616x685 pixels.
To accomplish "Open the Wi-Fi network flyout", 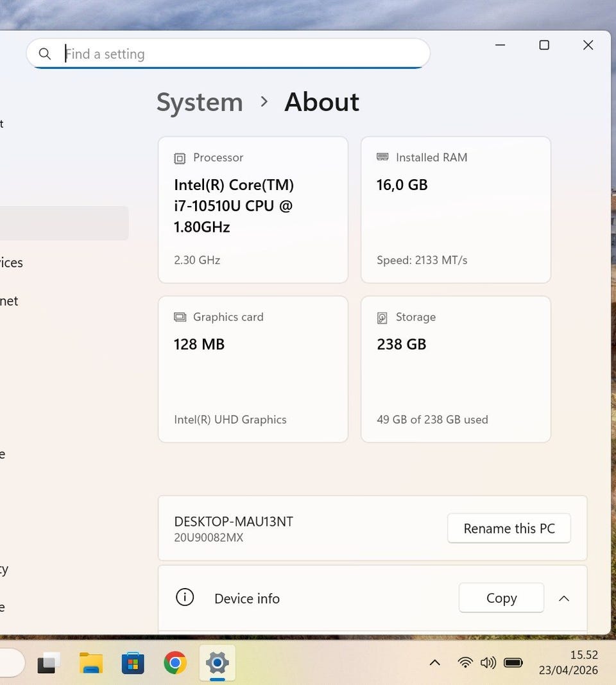I will (x=465, y=663).
